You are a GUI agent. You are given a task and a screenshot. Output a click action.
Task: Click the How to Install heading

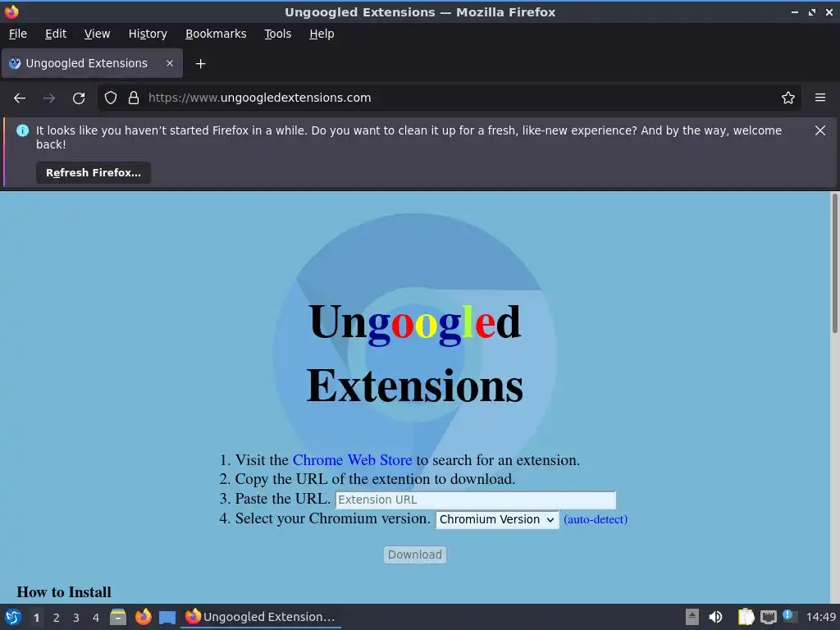click(x=64, y=592)
